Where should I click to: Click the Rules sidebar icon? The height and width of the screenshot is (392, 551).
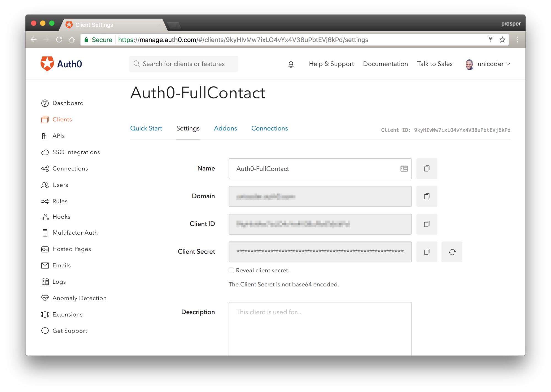45,200
